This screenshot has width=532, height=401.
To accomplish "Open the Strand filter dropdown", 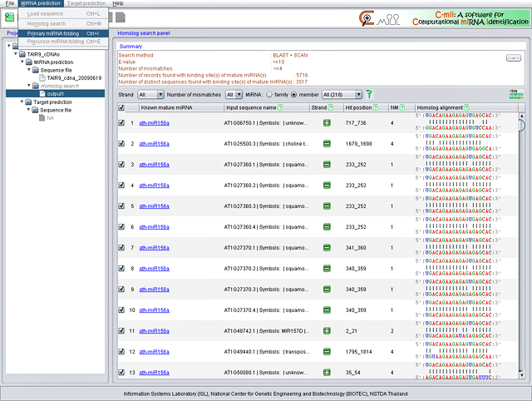I will 151,95.
